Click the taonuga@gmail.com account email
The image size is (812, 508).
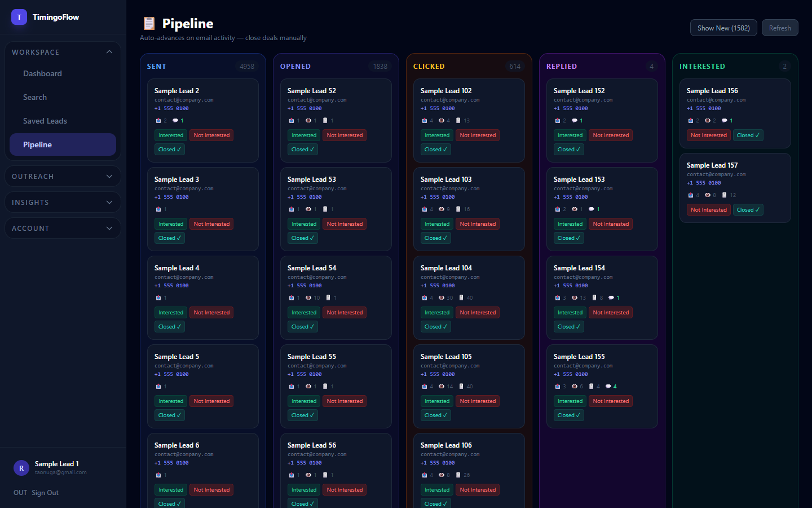(x=61, y=472)
